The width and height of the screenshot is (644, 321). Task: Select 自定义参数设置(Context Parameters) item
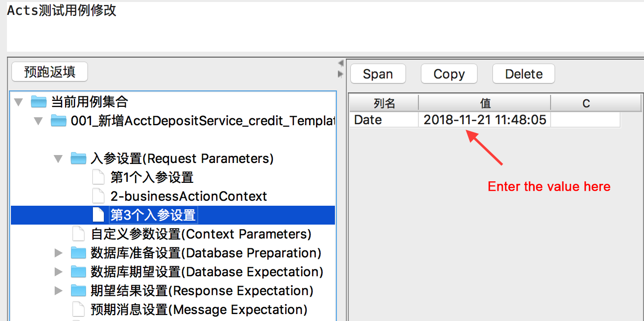201,234
